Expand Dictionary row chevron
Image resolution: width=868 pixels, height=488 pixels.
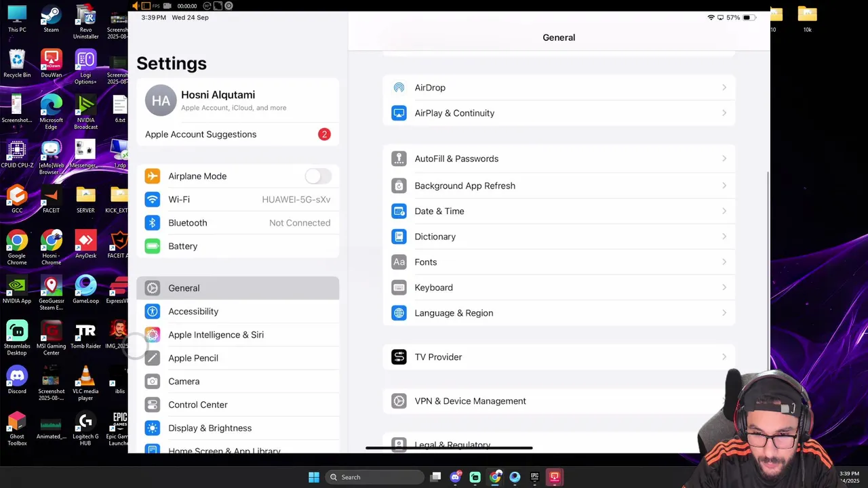pyautogui.click(x=724, y=237)
